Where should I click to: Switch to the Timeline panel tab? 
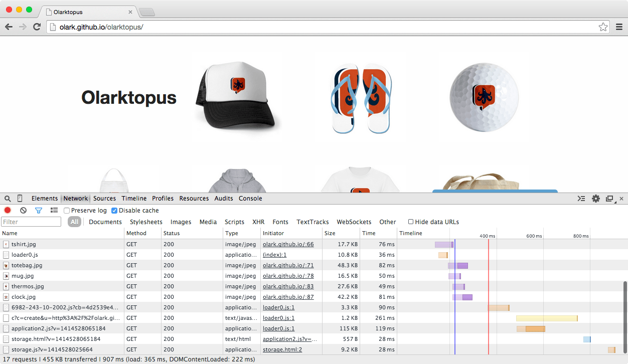[134, 199]
